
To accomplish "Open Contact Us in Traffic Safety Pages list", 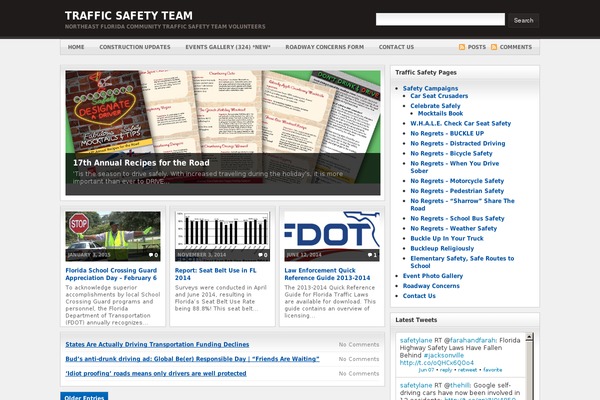I will pos(419,296).
